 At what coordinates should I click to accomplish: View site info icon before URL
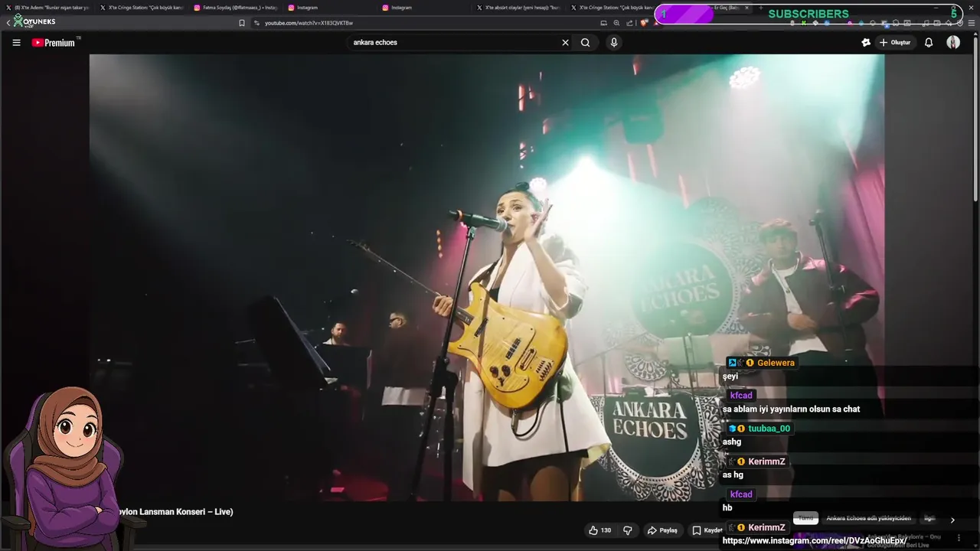(x=256, y=23)
